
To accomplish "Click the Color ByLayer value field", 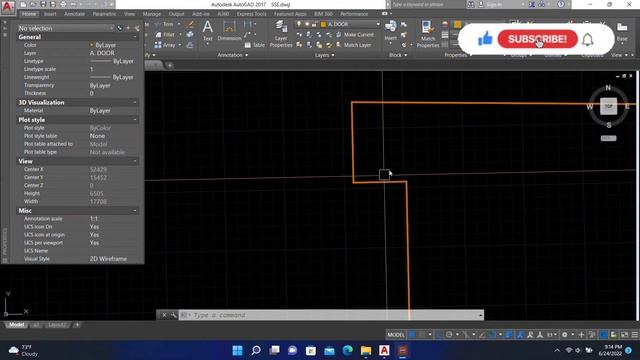I will (x=113, y=45).
